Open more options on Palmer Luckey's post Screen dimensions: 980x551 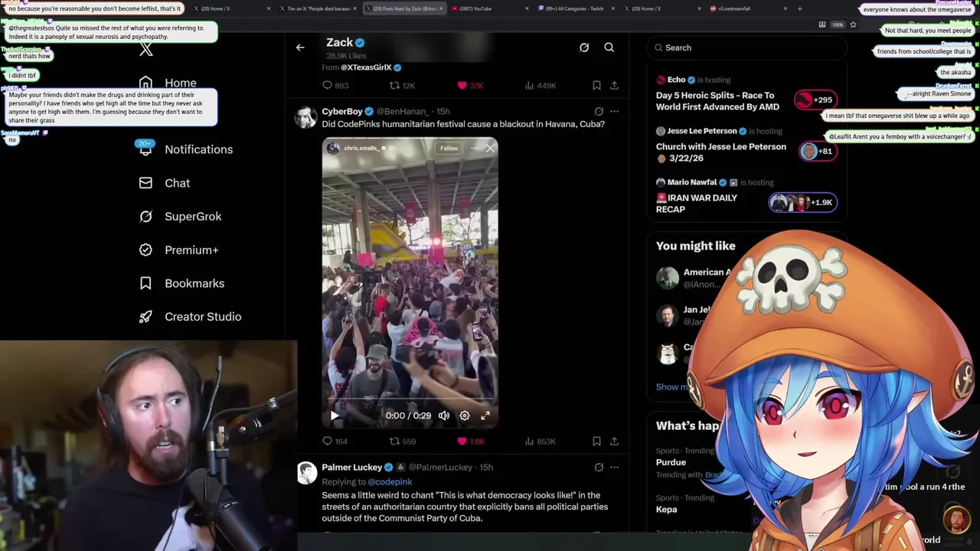pyautogui.click(x=614, y=467)
